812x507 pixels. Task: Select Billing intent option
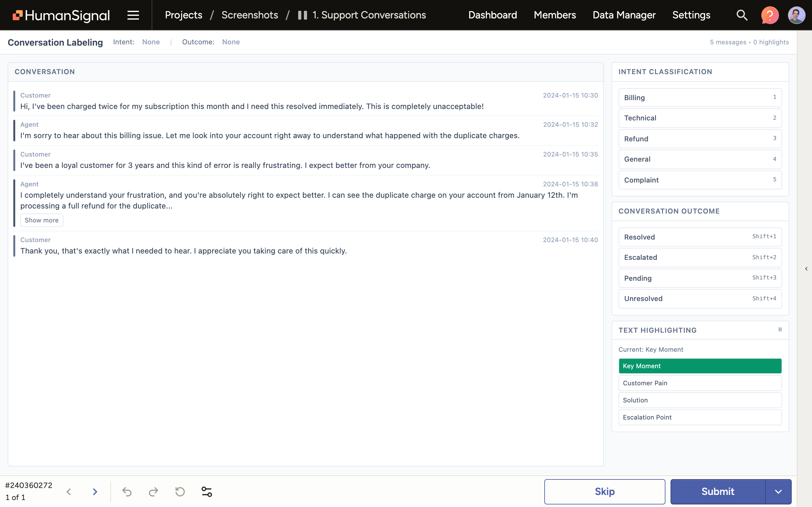click(700, 98)
